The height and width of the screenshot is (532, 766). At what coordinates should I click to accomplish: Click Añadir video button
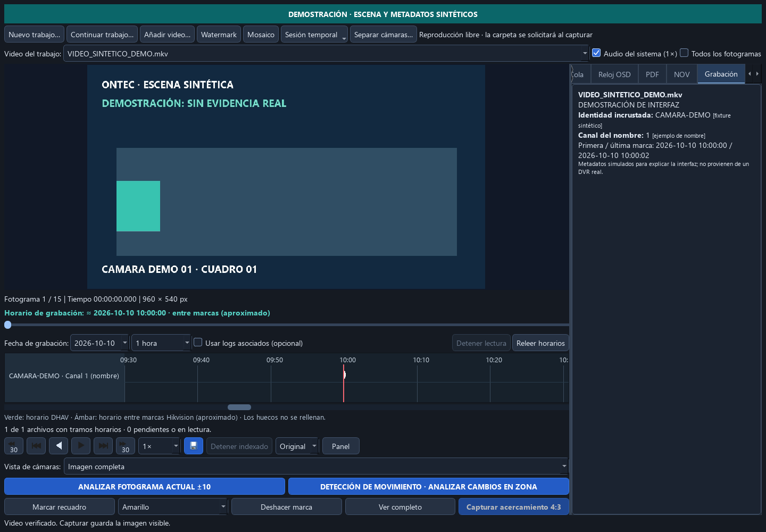point(167,35)
